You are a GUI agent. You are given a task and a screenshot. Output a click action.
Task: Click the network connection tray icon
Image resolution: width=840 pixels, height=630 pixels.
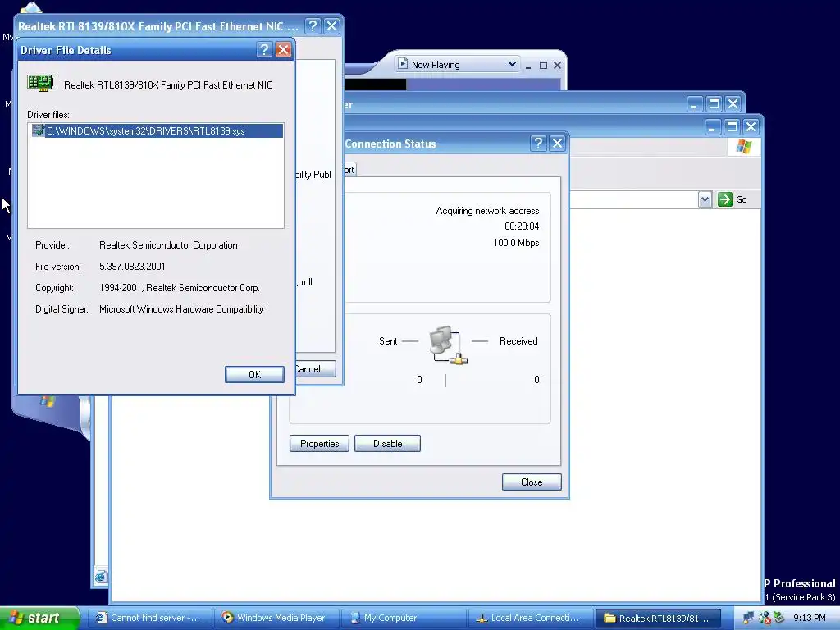pyautogui.click(x=748, y=618)
